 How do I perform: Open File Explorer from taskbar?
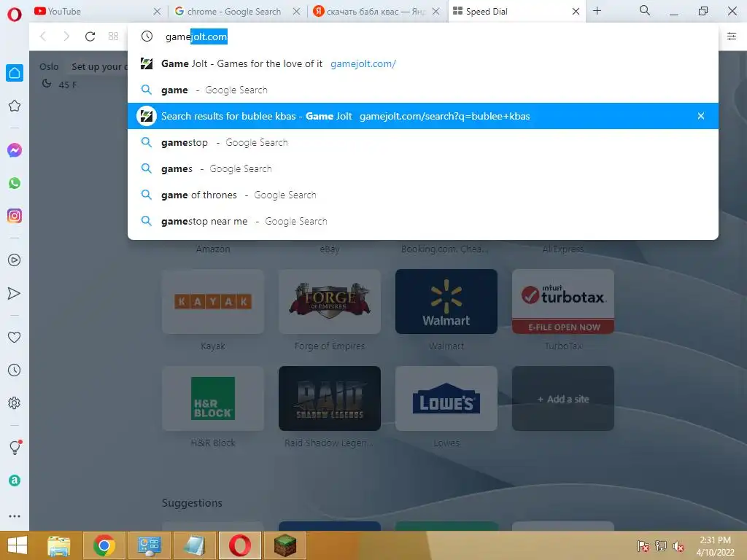[x=58, y=545]
